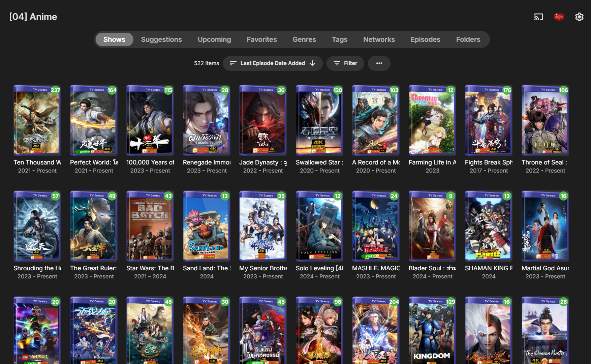591x364 pixels.
Task: Open the Favorites tab
Action: [262, 39]
